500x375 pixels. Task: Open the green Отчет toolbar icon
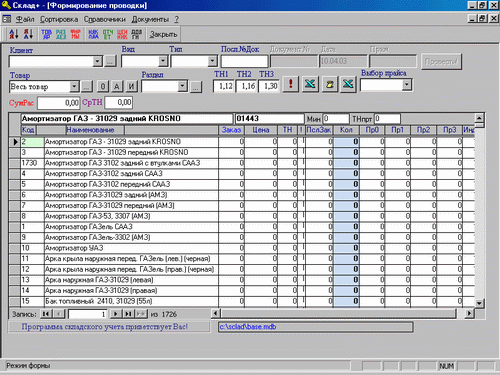click(108, 34)
